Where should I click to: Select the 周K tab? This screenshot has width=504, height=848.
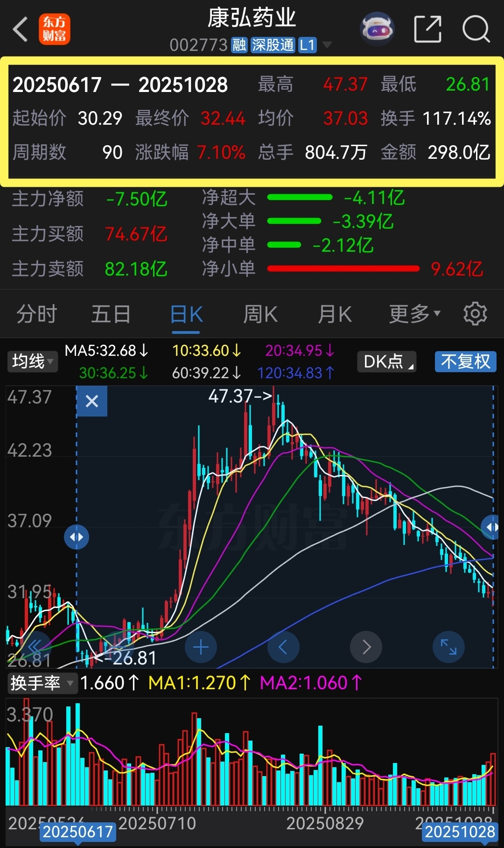point(260,314)
